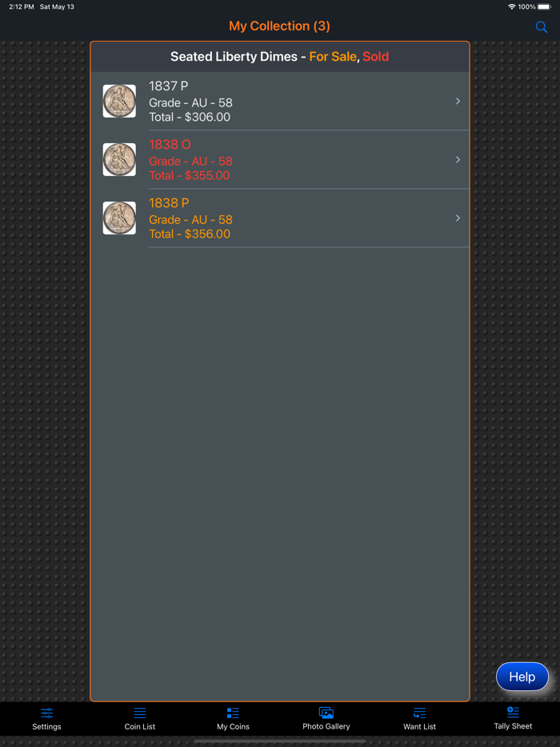This screenshot has width=560, height=747.
Task: Expand the 1837 P row chevron
Action: pyautogui.click(x=458, y=101)
